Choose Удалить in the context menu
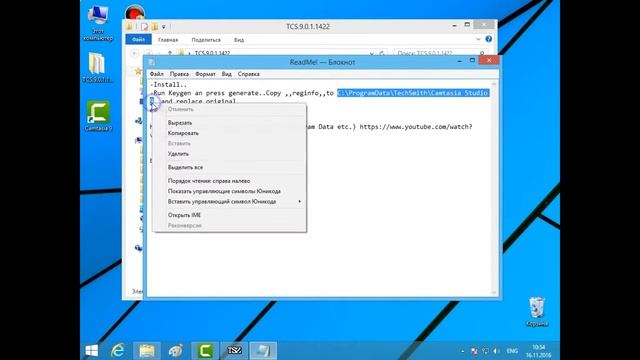This screenshot has height=360, width=640. [x=229, y=154]
